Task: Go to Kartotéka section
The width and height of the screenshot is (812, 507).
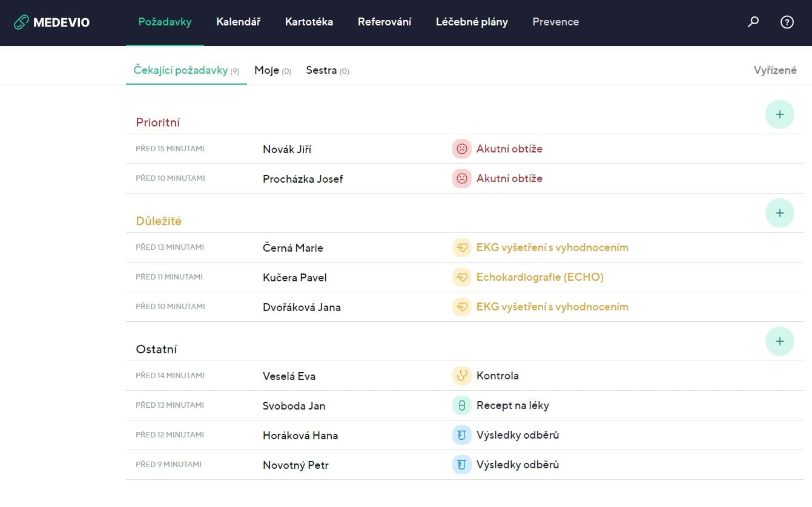Action: (309, 22)
